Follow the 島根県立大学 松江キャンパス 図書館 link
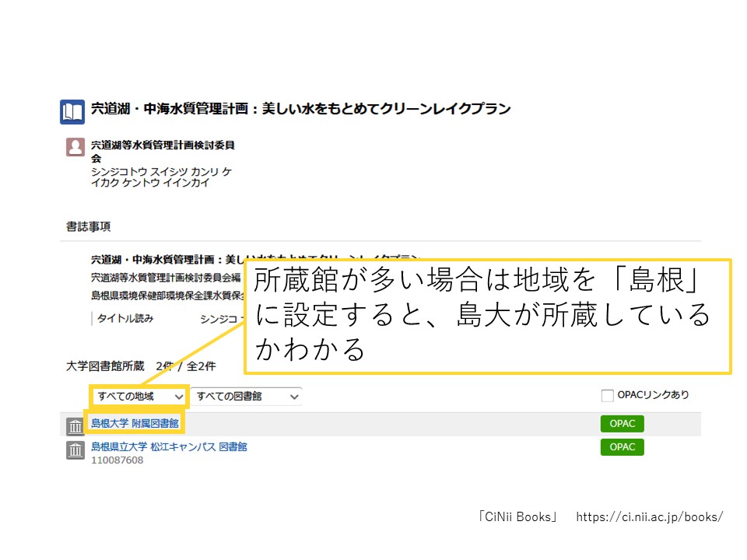 tap(169, 447)
